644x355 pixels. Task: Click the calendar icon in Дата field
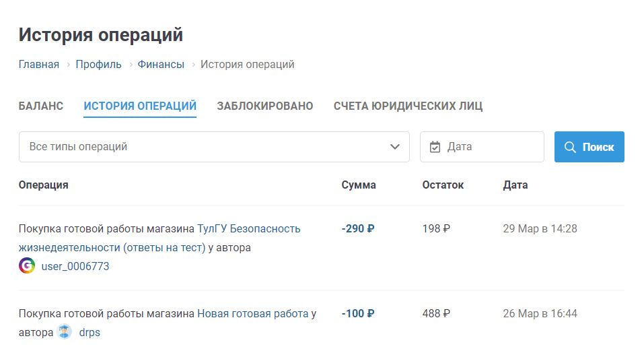point(435,147)
